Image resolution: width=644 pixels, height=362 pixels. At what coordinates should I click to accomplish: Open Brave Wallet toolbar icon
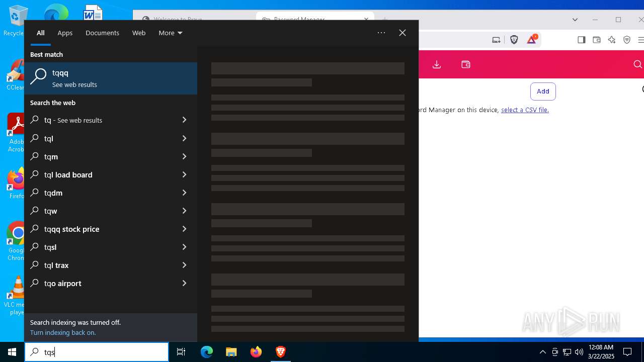(597, 40)
